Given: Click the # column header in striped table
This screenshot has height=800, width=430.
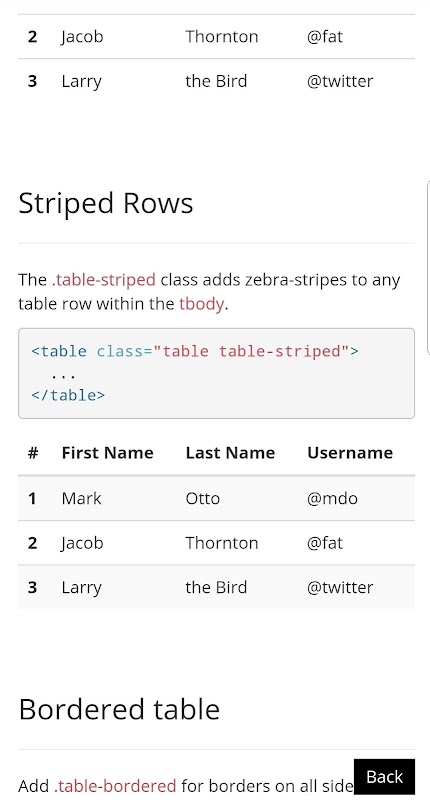Looking at the screenshot, I should tap(33, 453).
